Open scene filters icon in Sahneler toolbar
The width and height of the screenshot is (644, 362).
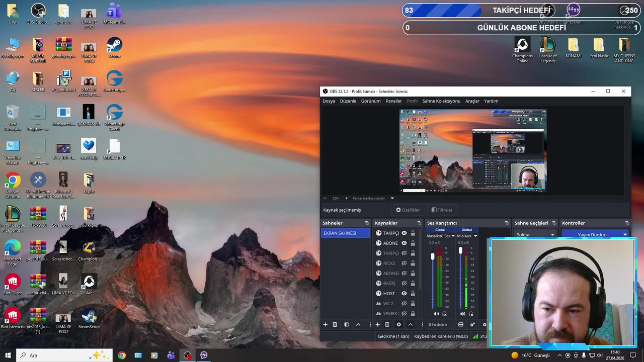click(346, 325)
